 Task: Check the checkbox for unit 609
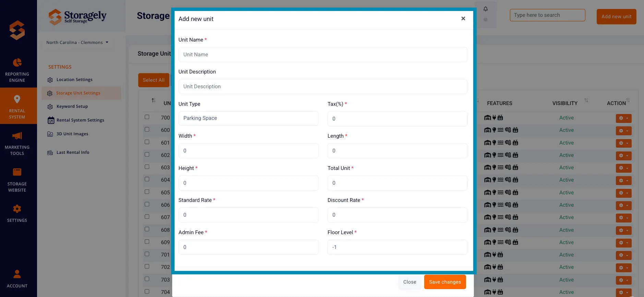[147, 241]
